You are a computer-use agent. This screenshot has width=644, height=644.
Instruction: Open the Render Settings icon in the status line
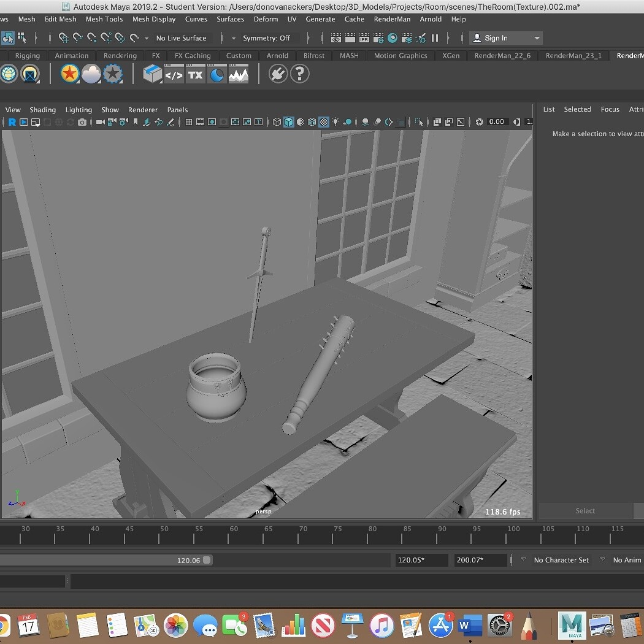coord(378,38)
